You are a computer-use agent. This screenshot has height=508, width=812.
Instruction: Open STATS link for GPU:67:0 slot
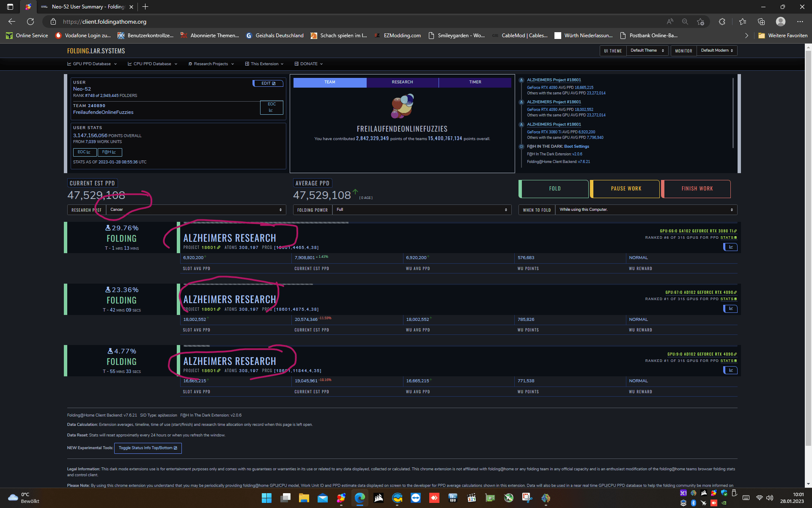tap(729, 299)
